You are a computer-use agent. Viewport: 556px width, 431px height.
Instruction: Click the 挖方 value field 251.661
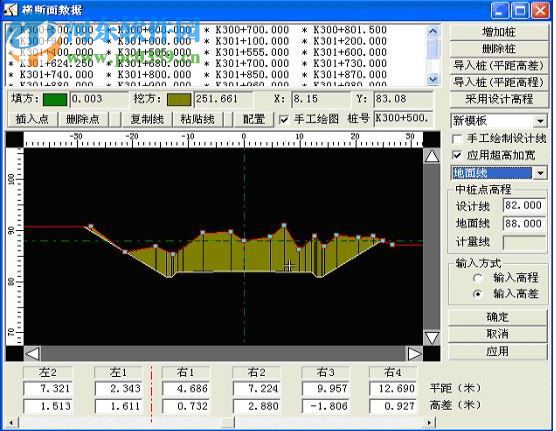click(x=223, y=99)
